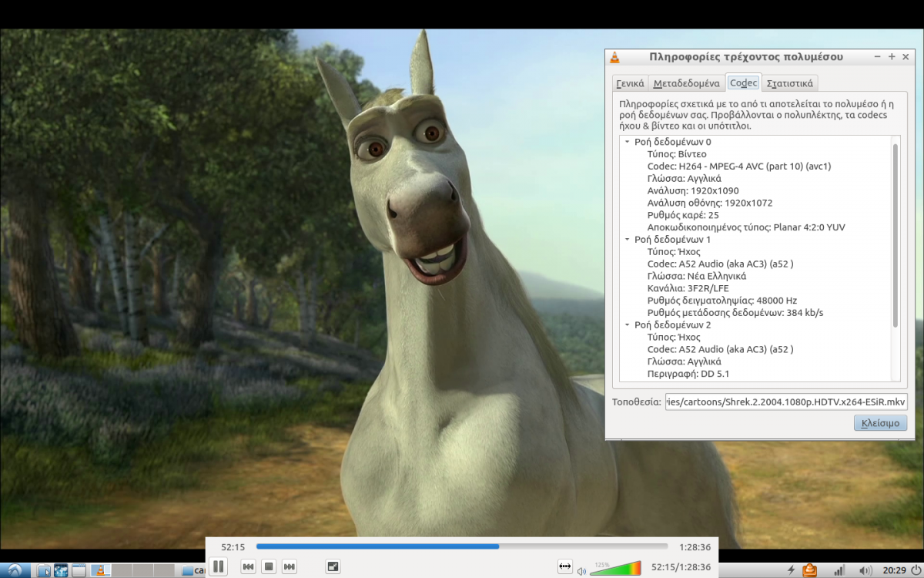The image size is (924, 578).
Task: Click the show desktop icon on the taskbar
Action: click(79, 571)
